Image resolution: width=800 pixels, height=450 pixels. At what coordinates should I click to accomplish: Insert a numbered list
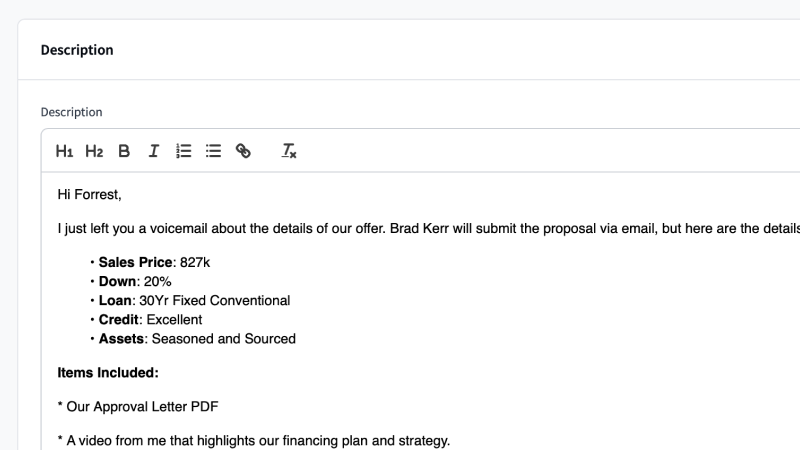pyautogui.click(x=183, y=151)
